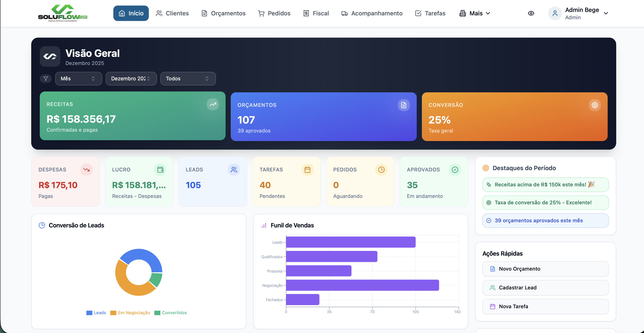644x333 pixels.
Task: Open the Mês period dropdown
Action: click(78, 78)
